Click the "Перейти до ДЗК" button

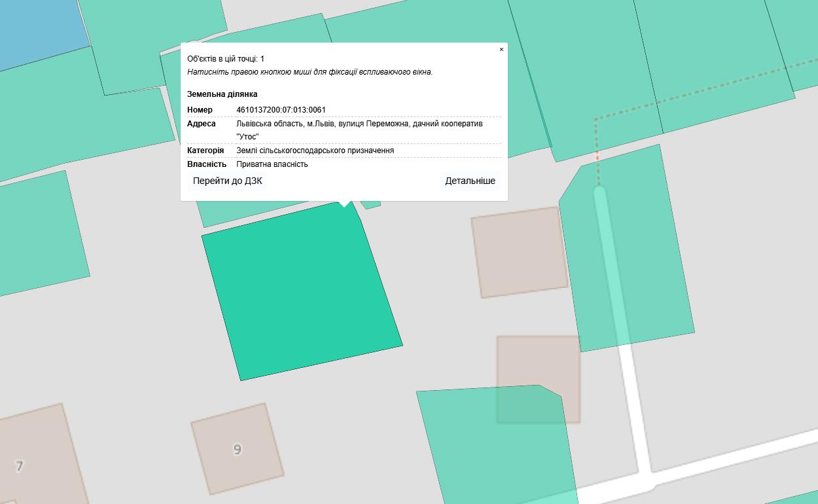pos(227,181)
